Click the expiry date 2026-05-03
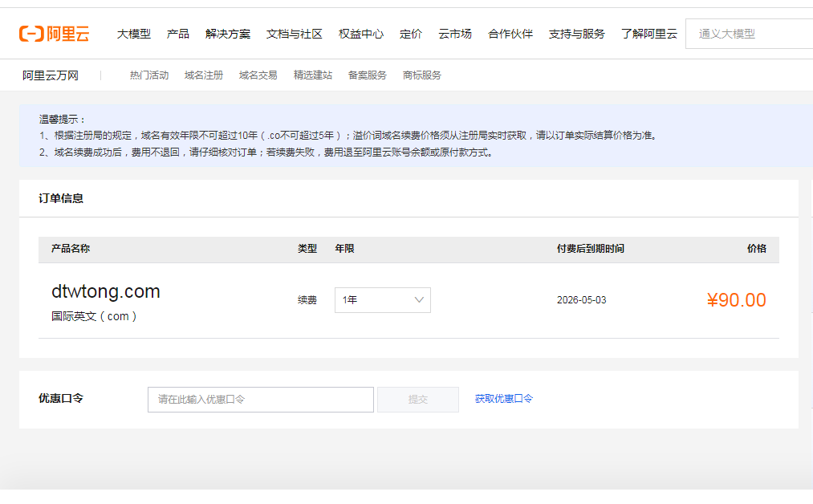Screen dimensions: 813x504 581,300
